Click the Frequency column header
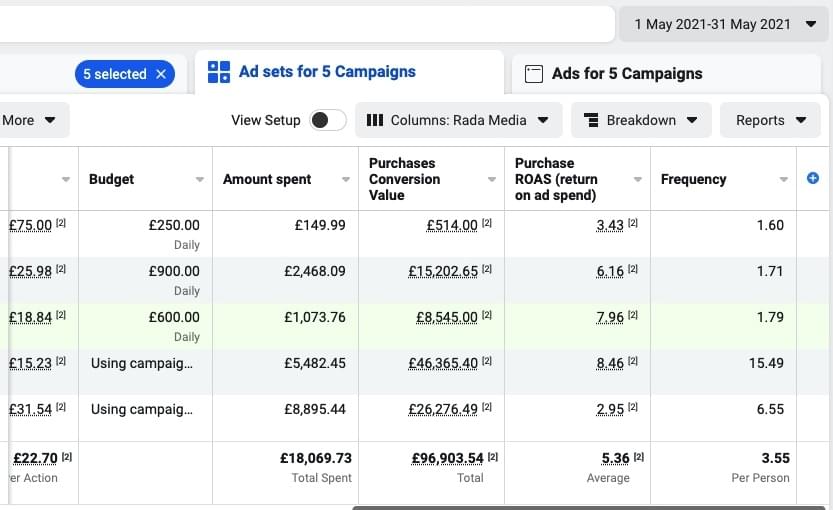Viewport: 833px width, 510px height. (693, 179)
